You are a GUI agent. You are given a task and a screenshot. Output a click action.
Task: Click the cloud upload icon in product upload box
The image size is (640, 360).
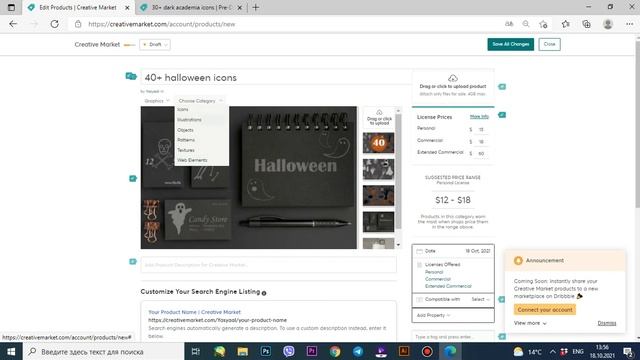coord(453,78)
